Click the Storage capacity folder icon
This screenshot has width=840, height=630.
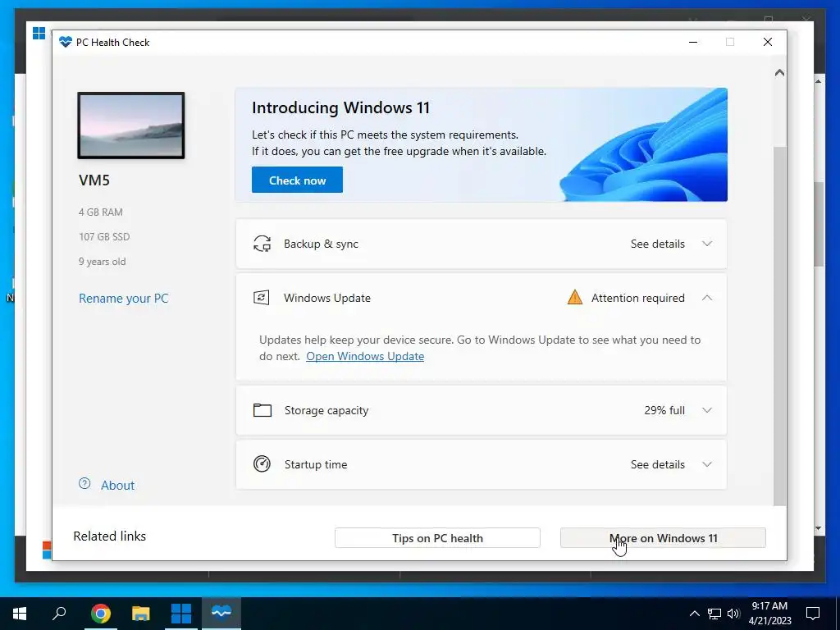coord(262,410)
